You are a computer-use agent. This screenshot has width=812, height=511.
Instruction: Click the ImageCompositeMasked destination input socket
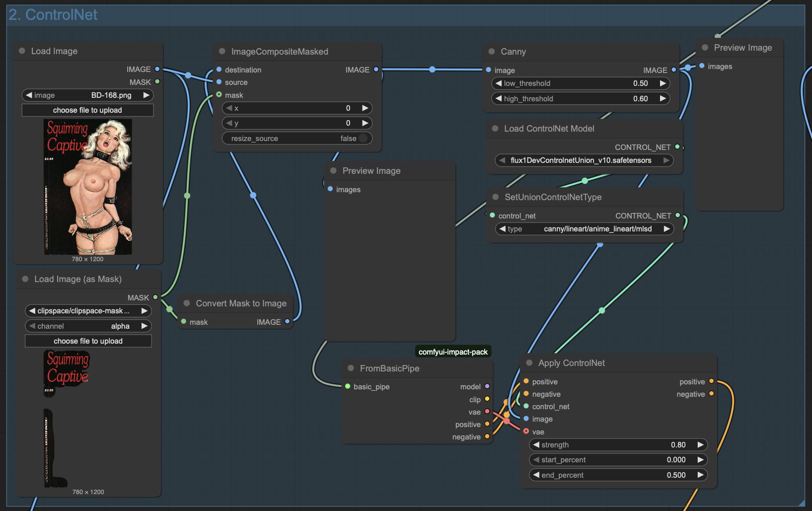[219, 70]
